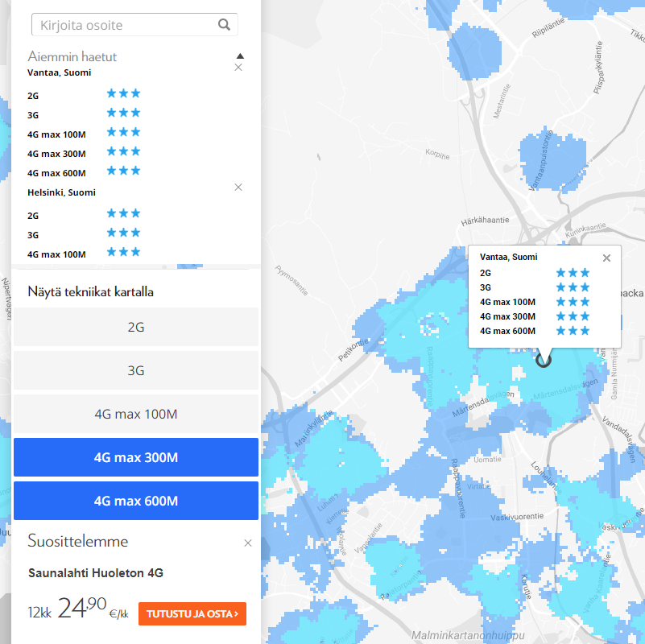
Task: Collapse the Aiemmin haetut list arrow
Action: [239, 56]
